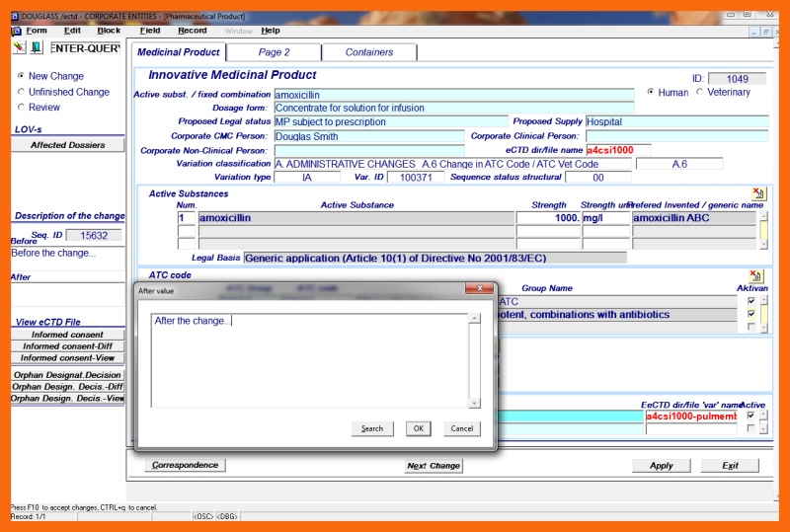Click the application icon beside Form menu

click(x=16, y=31)
